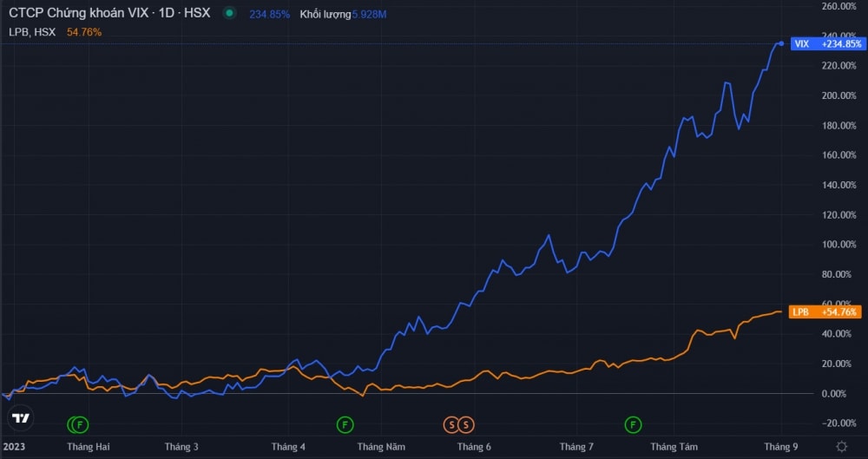Click the green market status dot
This screenshot has height=459, width=868.
229,13
